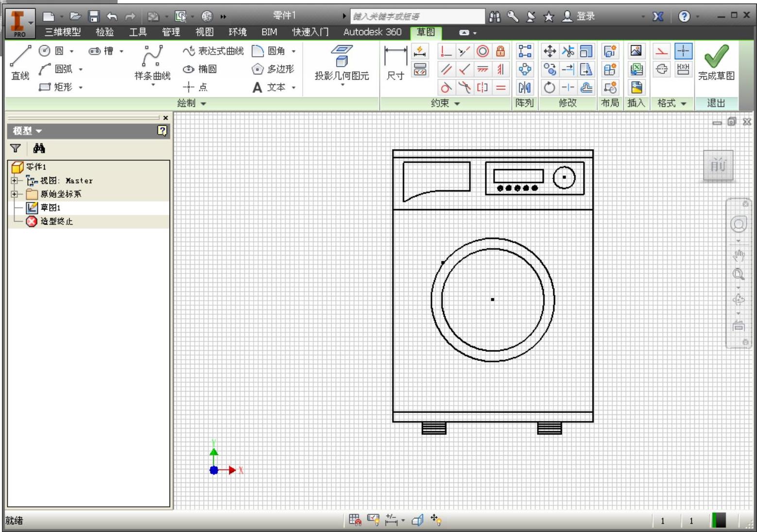Toggle Show All Constraints in status bar
The height and width of the screenshot is (532, 757).
pos(373,520)
